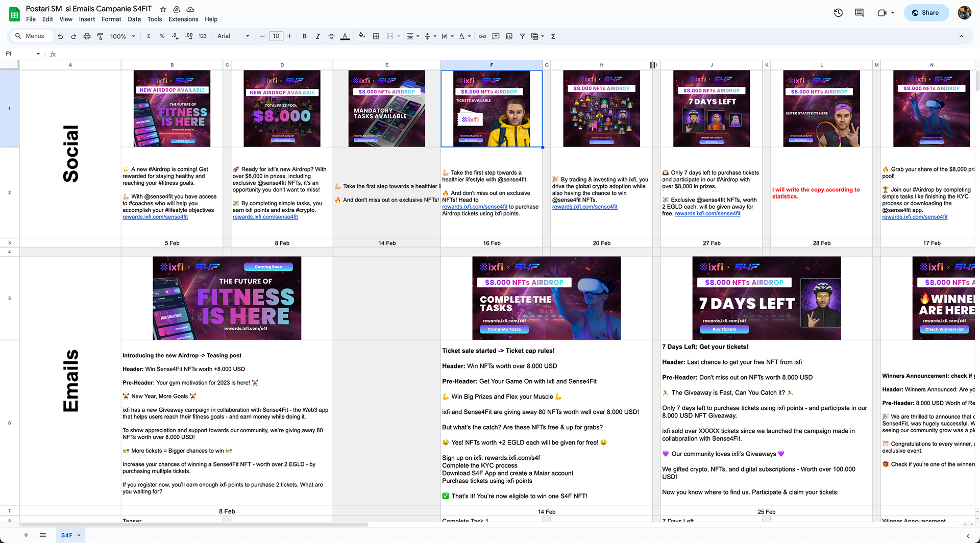Open the Insert menu

coord(87,19)
